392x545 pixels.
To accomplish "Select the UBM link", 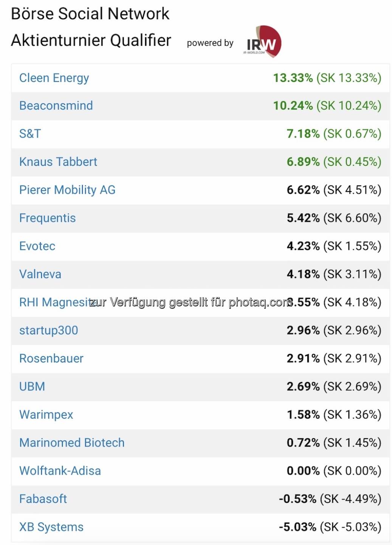I will pos(32,386).
